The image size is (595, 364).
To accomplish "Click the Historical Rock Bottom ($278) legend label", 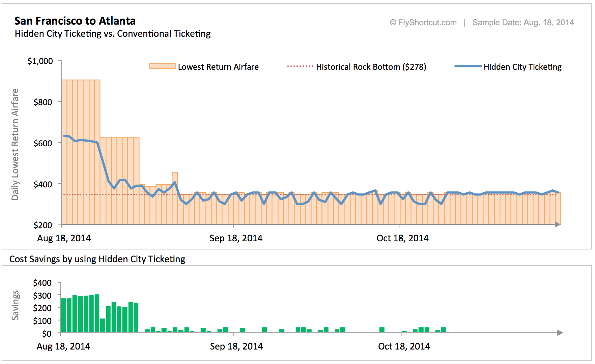I will tap(371, 67).
